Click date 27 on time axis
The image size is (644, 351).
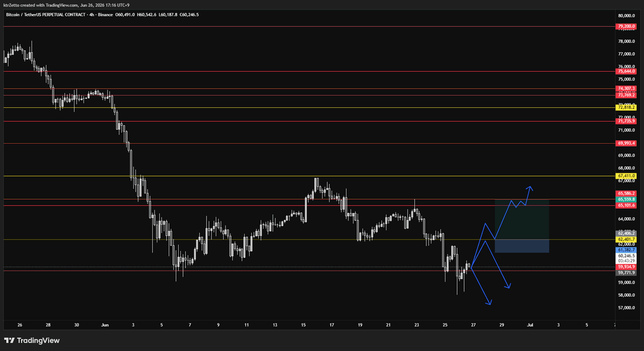click(x=473, y=325)
